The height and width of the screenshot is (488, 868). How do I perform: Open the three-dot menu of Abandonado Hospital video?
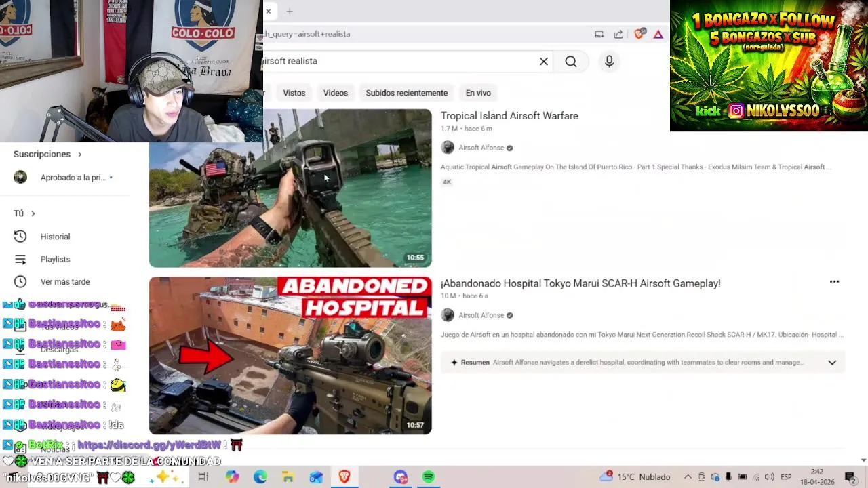coord(834,282)
